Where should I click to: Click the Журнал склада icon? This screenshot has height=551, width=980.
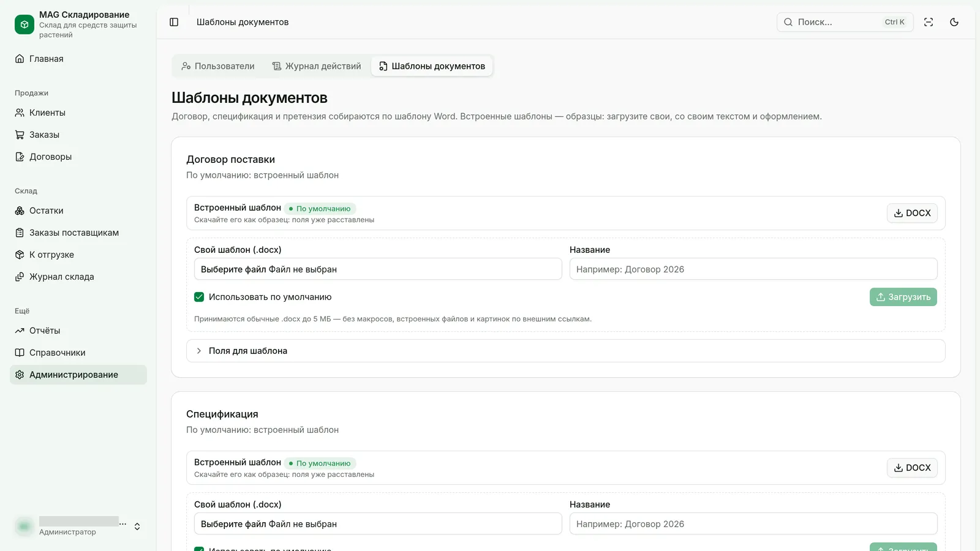coord(20,277)
